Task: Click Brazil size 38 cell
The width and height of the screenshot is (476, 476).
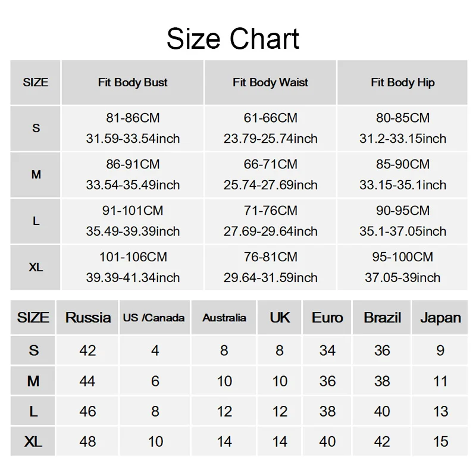Action: click(x=382, y=381)
